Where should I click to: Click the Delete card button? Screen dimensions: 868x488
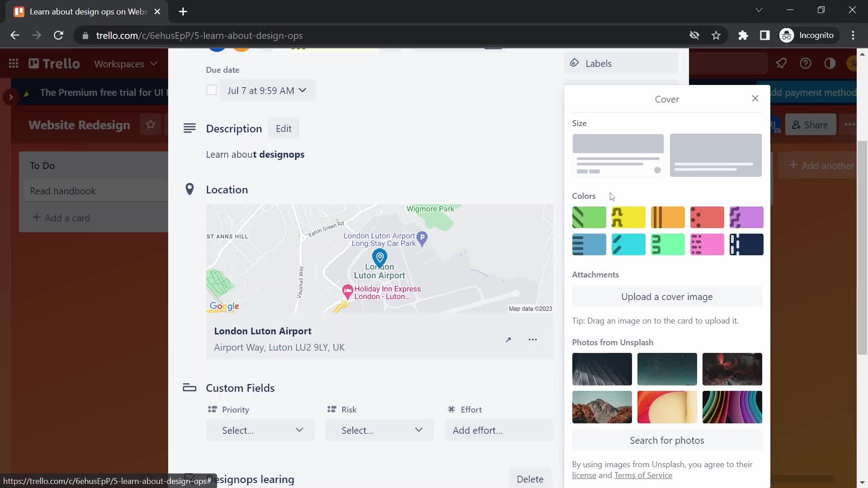click(529, 479)
